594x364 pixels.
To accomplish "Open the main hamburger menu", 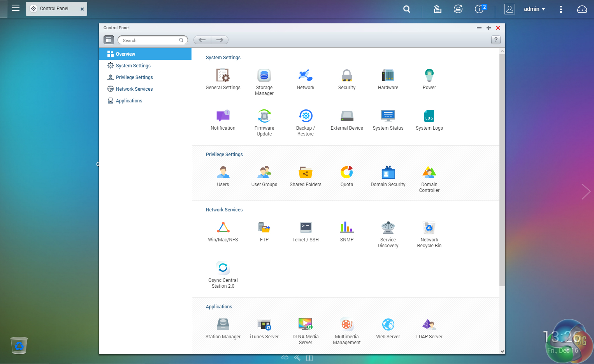I will (16, 8).
